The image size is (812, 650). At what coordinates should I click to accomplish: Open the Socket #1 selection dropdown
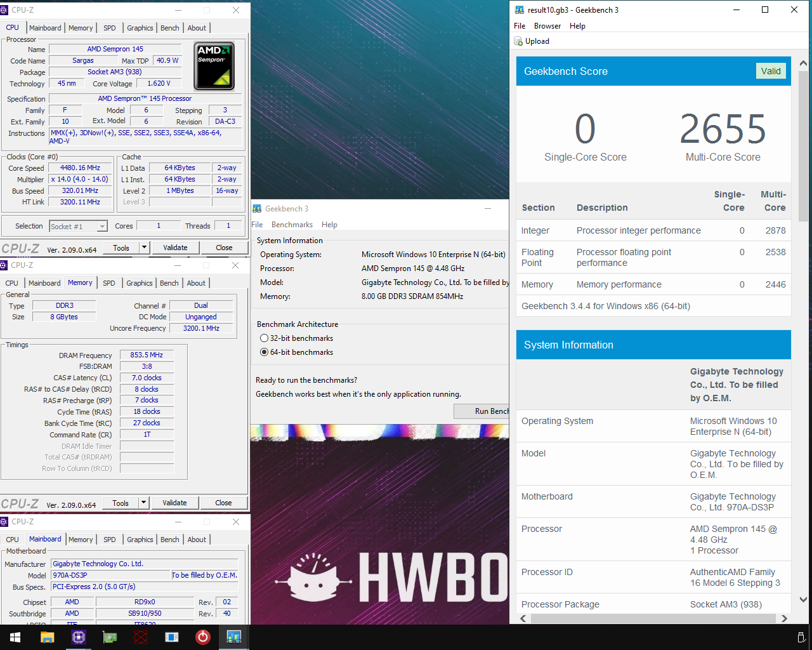101,227
